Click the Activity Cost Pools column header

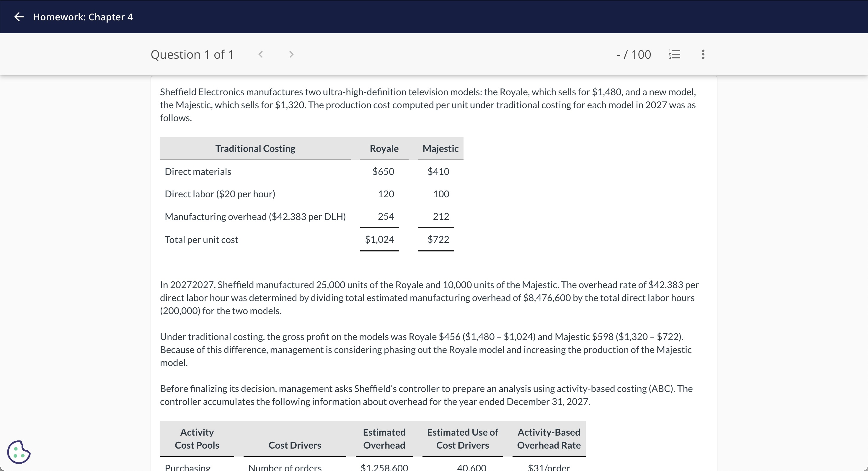(197, 439)
